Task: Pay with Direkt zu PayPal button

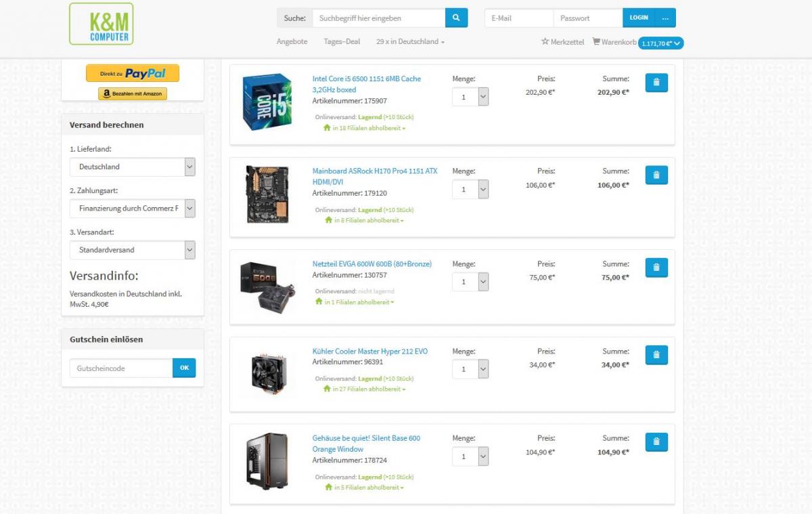Action: [x=133, y=73]
